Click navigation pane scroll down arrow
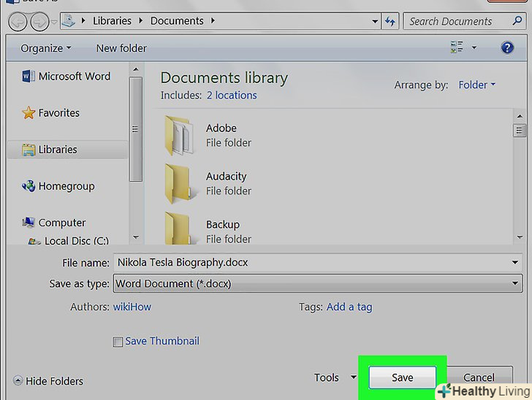 pos(136,237)
